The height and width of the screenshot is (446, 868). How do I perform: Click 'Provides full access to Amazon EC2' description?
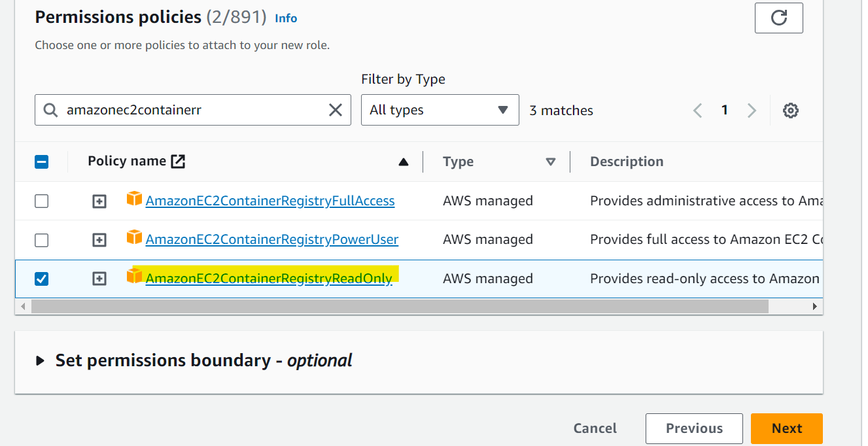point(706,239)
